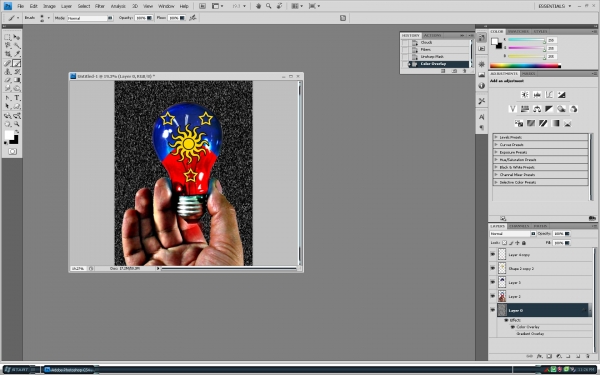
Task: Hide Layer 0 visibility eye
Action: click(x=492, y=310)
